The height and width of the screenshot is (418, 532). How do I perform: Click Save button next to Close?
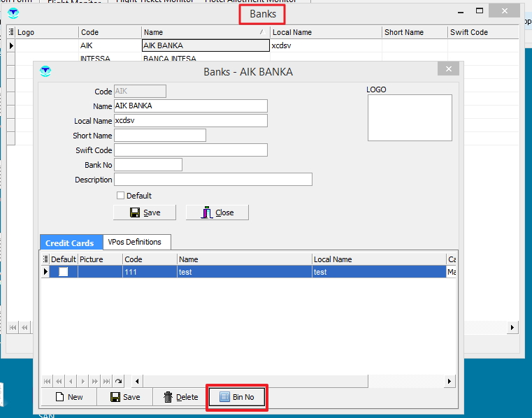click(144, 212)
